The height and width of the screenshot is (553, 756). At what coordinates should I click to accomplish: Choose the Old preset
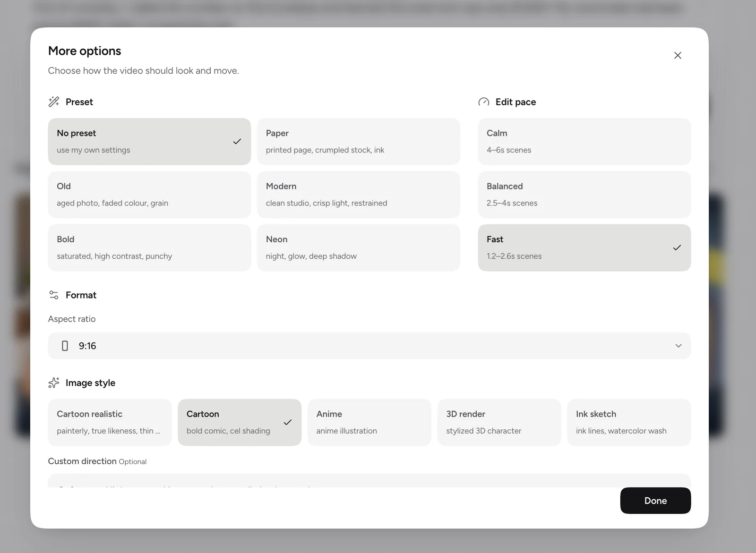coord(149,195)
